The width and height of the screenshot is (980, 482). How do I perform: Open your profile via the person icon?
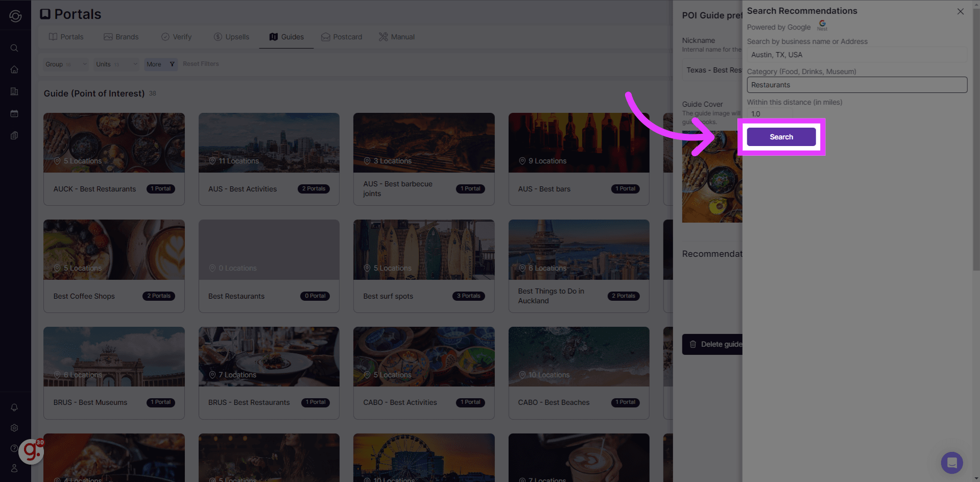pos(14,468)
